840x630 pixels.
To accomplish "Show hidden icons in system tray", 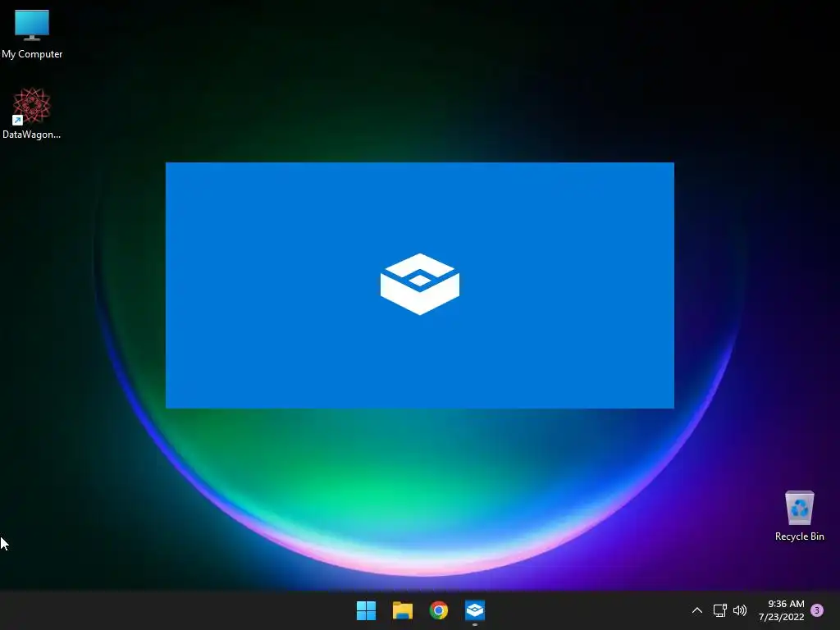I will point(697,610).
